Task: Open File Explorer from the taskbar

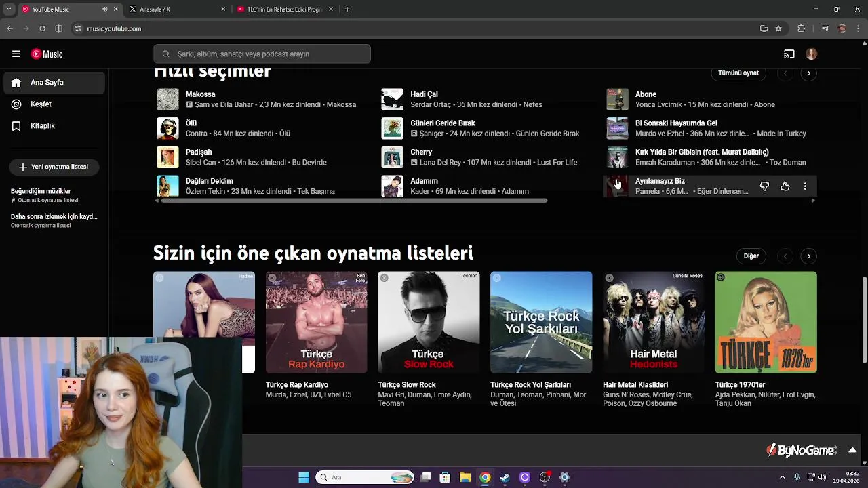Action: 465,477
